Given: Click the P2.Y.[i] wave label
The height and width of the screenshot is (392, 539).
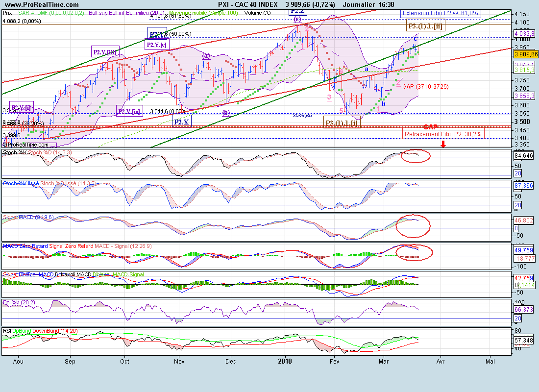Looking at the screenshot, I should pyautogui.click(x=21, y=107).
